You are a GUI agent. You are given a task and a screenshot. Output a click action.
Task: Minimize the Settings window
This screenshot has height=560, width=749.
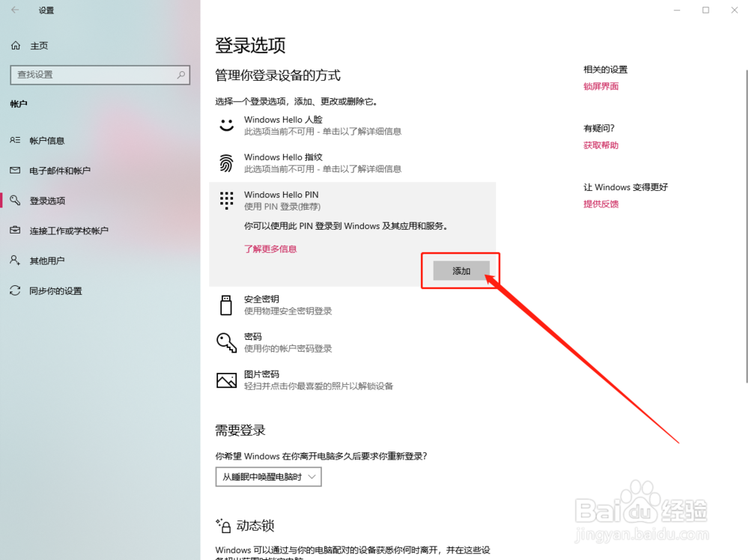(677, 10)
